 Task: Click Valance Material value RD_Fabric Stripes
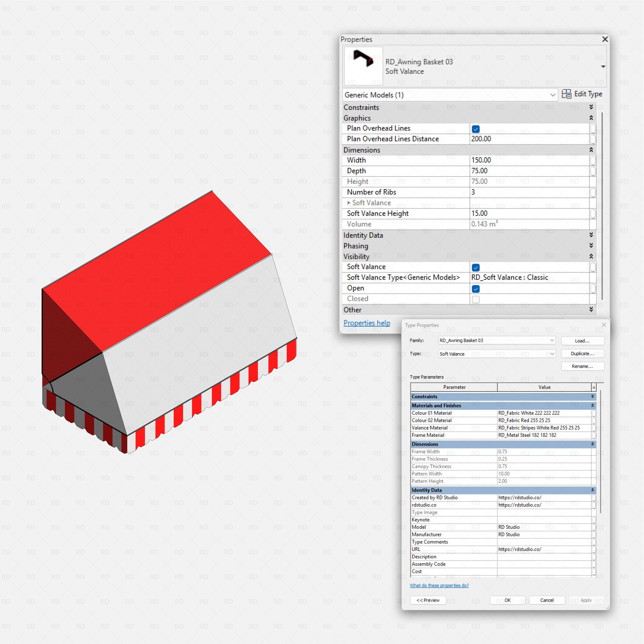(544, 428)
